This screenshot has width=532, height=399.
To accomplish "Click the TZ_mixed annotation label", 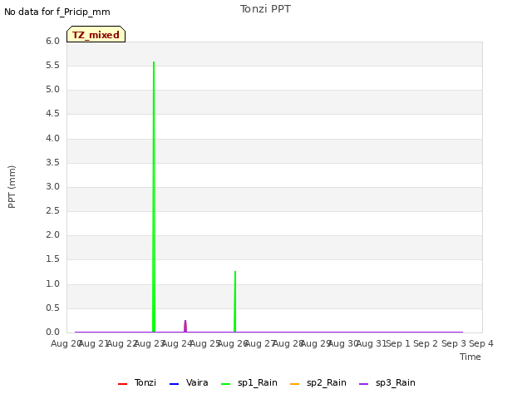I will click(x=96, y=34).
